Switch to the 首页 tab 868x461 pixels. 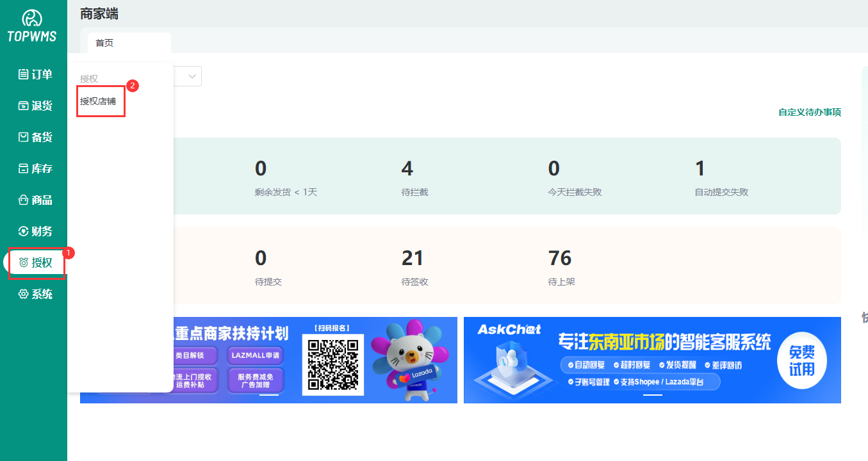[104, 43]
